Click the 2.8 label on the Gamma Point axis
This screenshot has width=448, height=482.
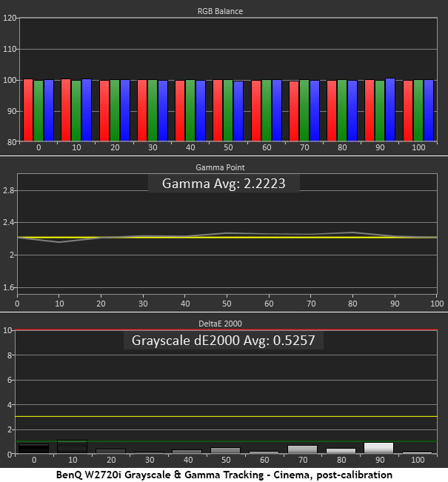coord(8,190)
